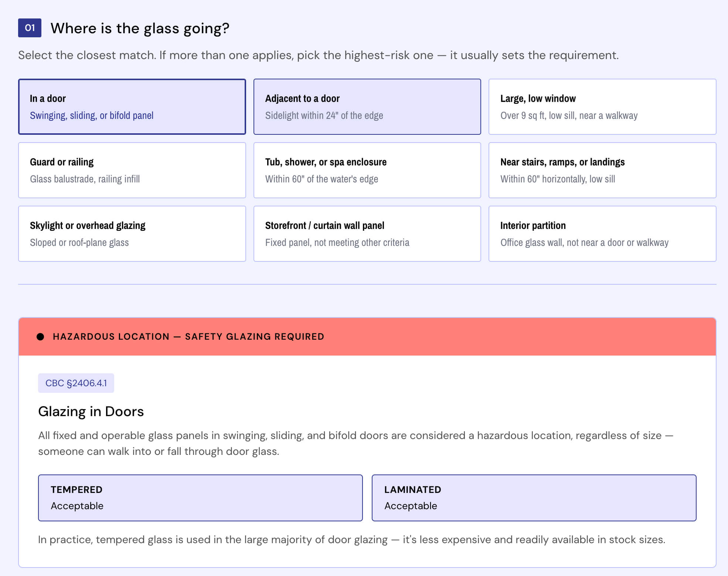Image resolution: width=728 pixels, height=576 pixels.
Task: Pick 'Large, low window' location
Action: coord(602,107)
